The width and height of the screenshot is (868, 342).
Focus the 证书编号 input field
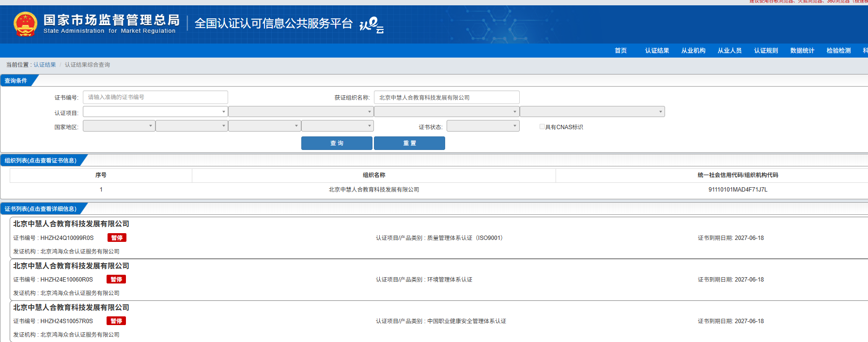point(155,97)
